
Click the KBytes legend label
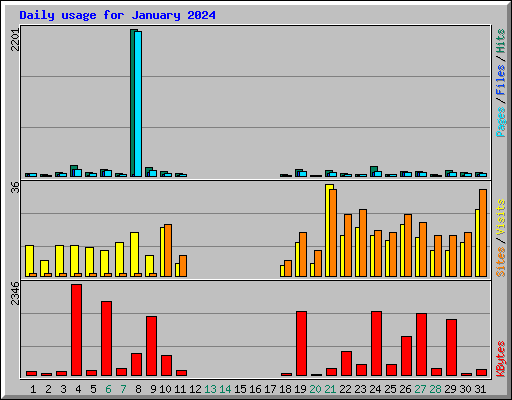[x=501, y=359]
